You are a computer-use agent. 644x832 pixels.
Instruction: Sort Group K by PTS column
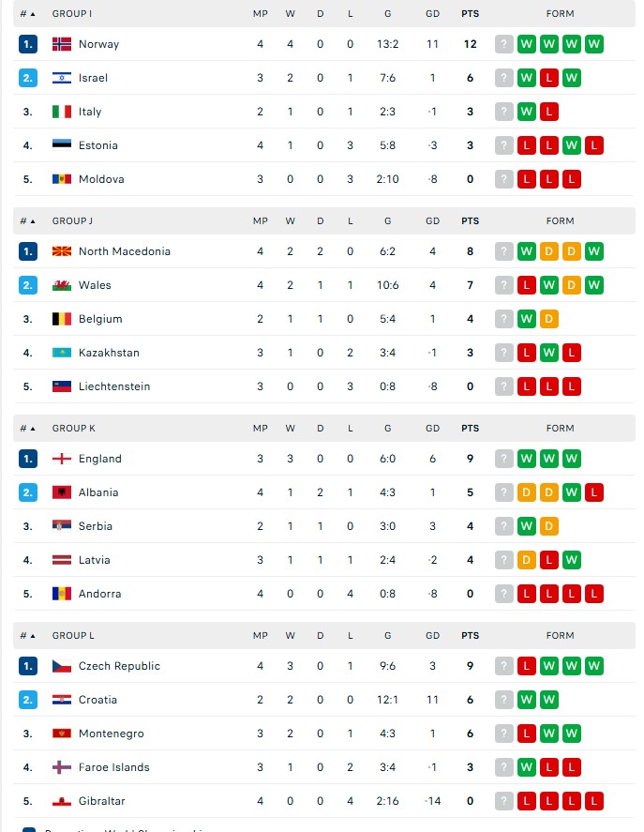pyautogui.click(x=470, y=429)
